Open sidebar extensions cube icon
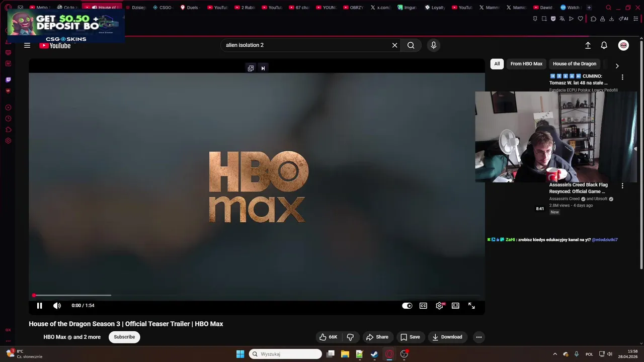Image resolution: width=644 pixels, height=362 pixels. pyautogui.click(x=8, y=130)
